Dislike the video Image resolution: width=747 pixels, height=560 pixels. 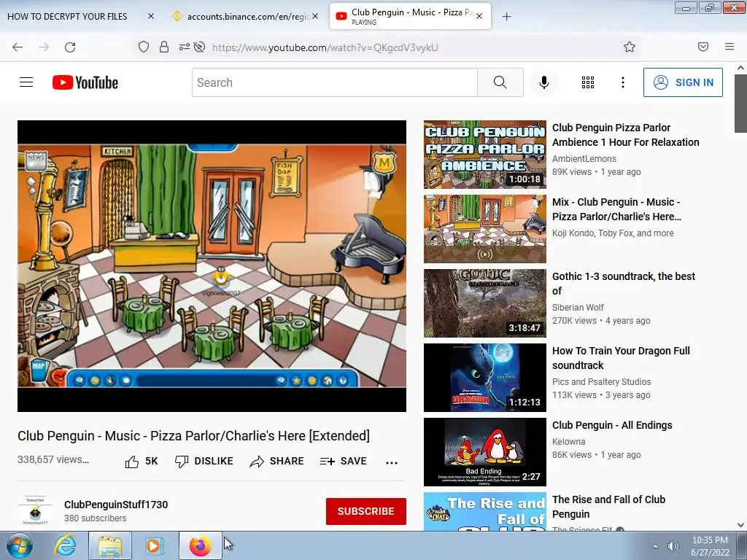click(x=204, y=462)
